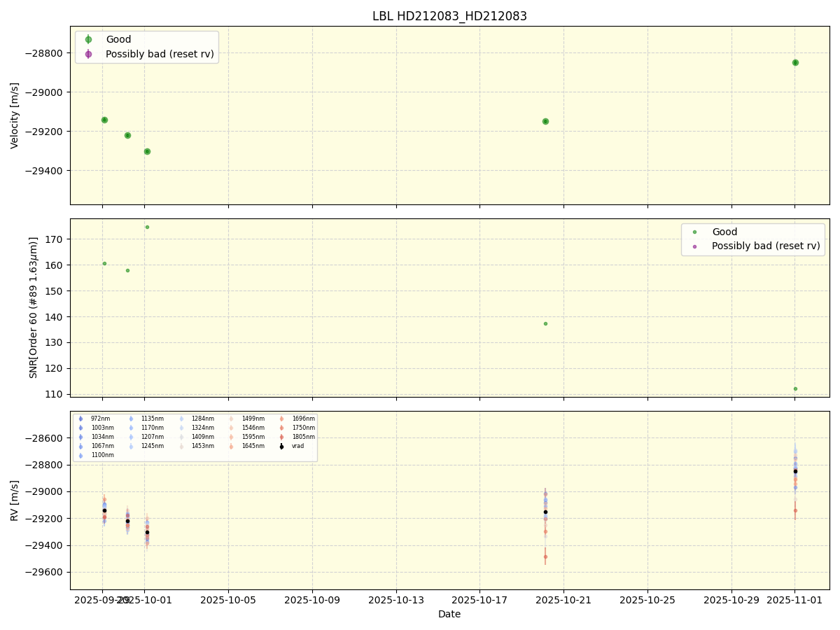The width and height of the screenshot is (840, 630).
Task: Click the 1645nm legend marker
Action: click(x=232, y=446)
